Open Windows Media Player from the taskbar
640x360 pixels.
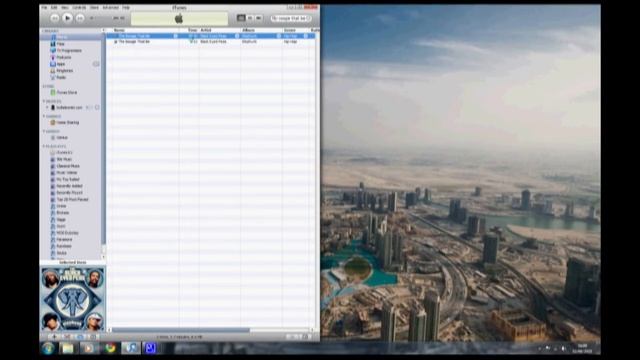coord(88,348)
